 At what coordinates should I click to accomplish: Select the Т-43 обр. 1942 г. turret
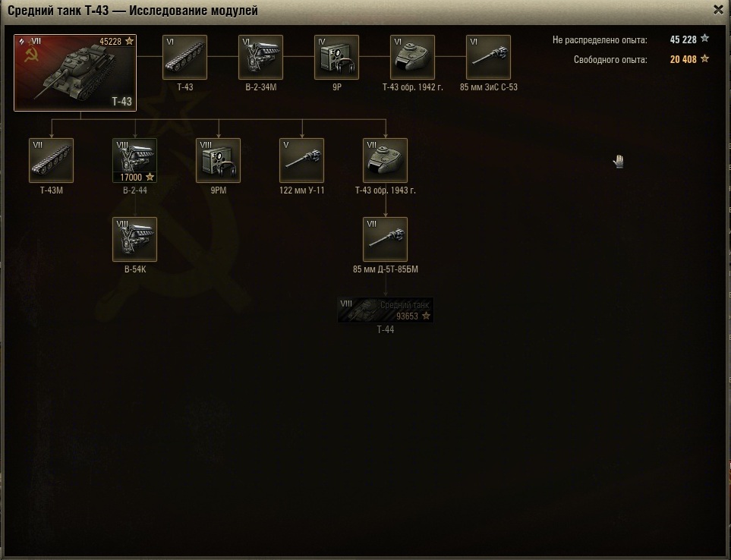coord(412,57)
